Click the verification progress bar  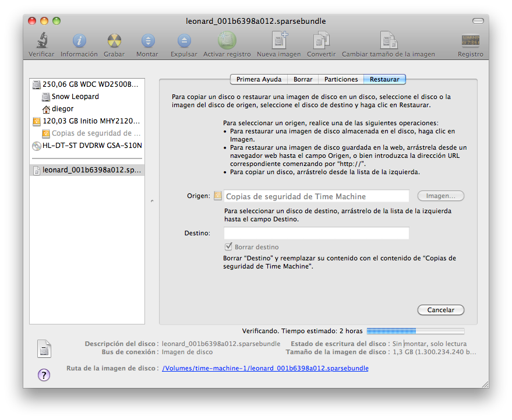coord(415,331)
